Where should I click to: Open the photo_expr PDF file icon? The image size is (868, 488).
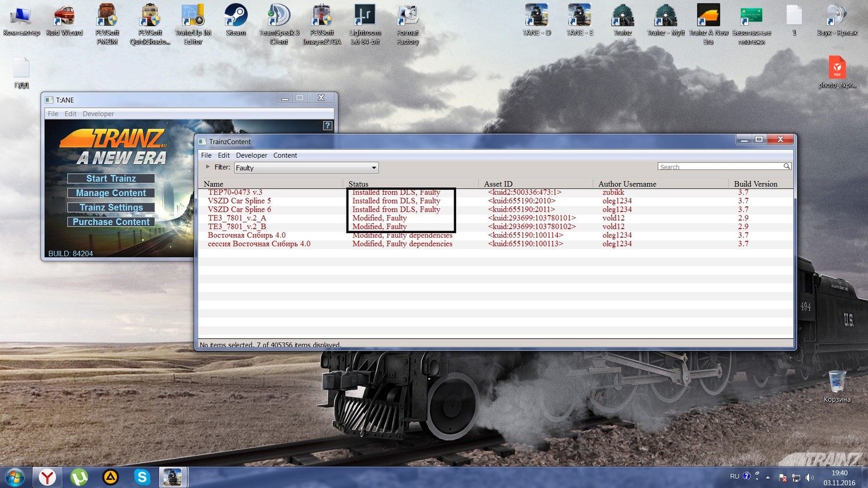point(837,72)
